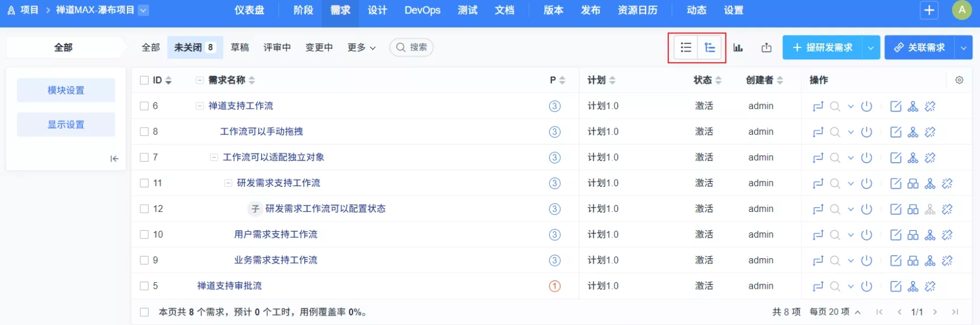Open the 更多 filter dropdown

(x=361, y=47)
